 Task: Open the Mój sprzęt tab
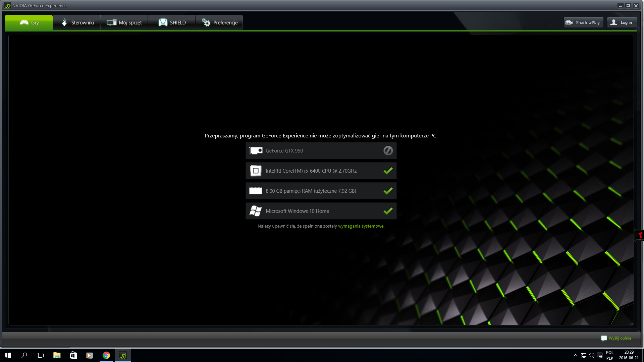coord(124,22)
